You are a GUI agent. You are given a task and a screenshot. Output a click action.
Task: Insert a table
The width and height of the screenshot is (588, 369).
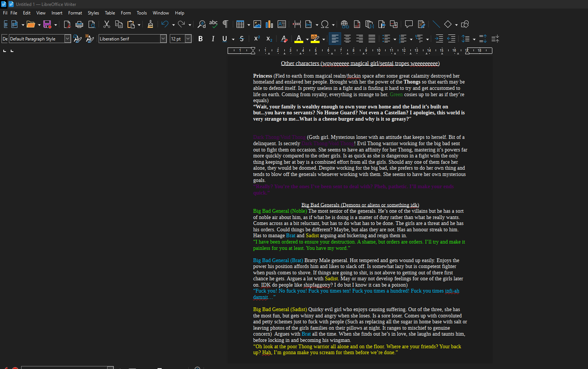pyautogui.click(x=240, y=25)
